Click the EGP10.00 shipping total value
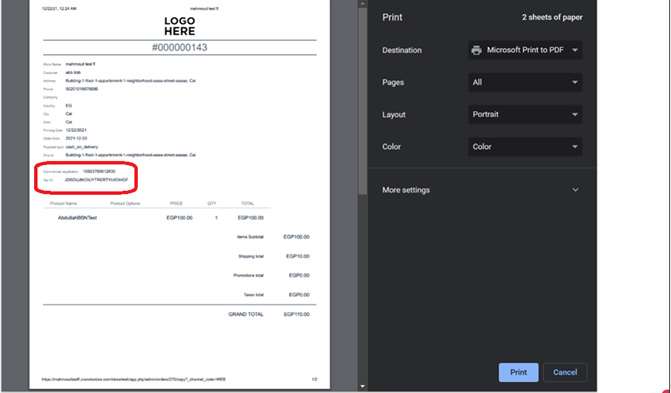Image resolution: width=671 pixels, height=393 pixels. [x=298, y=256]
